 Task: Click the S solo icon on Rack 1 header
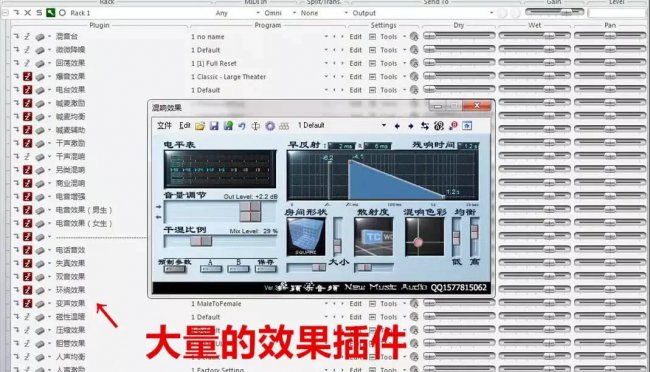point(39,13)
